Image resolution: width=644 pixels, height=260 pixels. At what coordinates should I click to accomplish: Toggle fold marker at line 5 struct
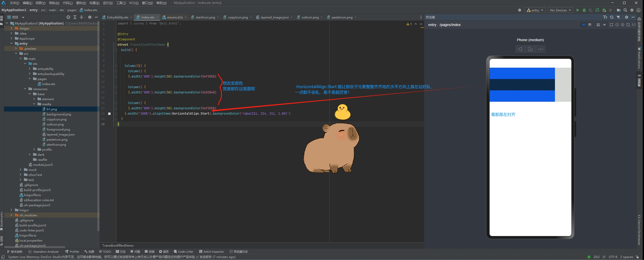[116, 45]
